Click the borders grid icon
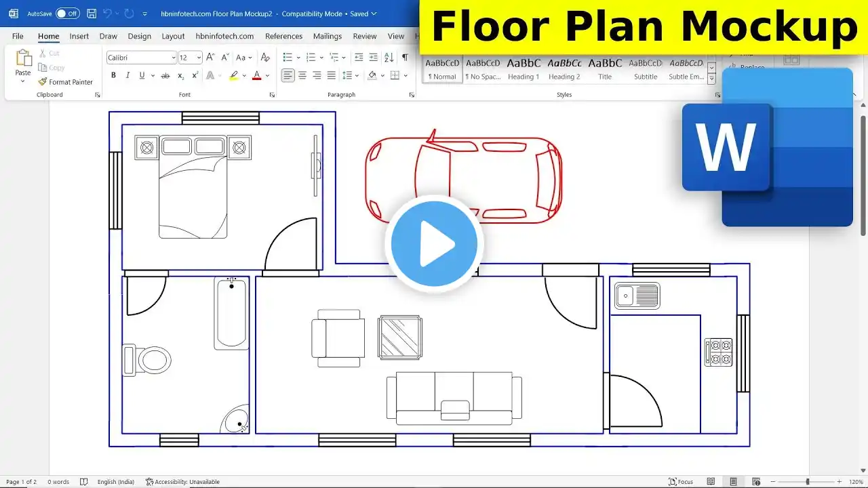Viewport: 868px width, 488px height. (395, 75)
